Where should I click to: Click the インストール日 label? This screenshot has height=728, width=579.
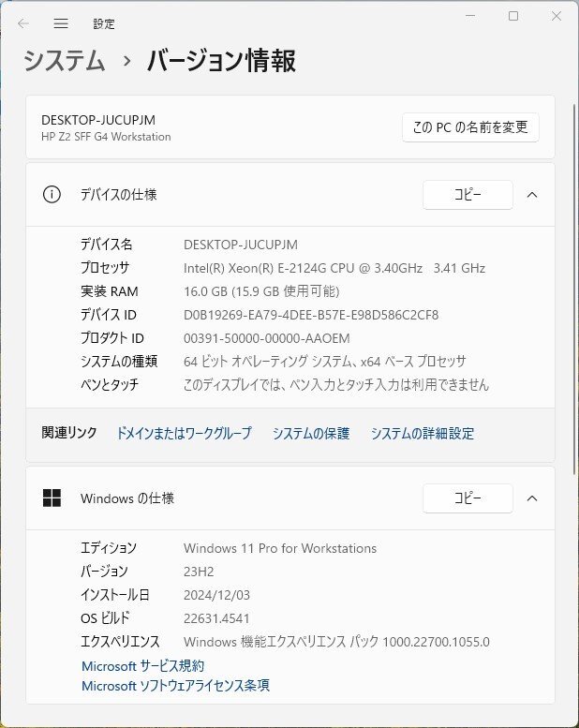click(x=114, y=595)
